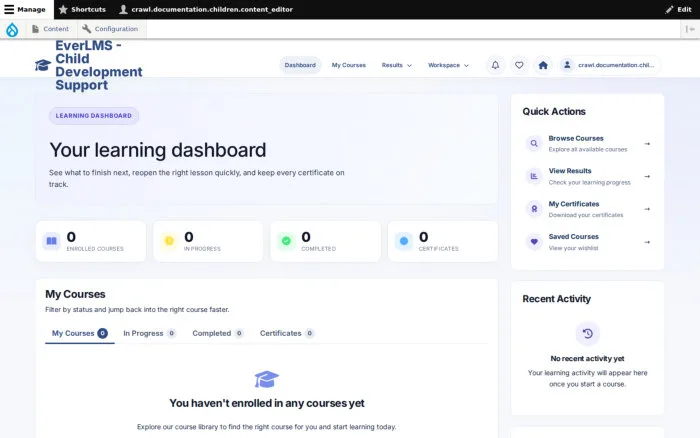This screenshot has height=438, width=700.
Task: Click the Learning Dashboard badge
Action: click(94, 116)
